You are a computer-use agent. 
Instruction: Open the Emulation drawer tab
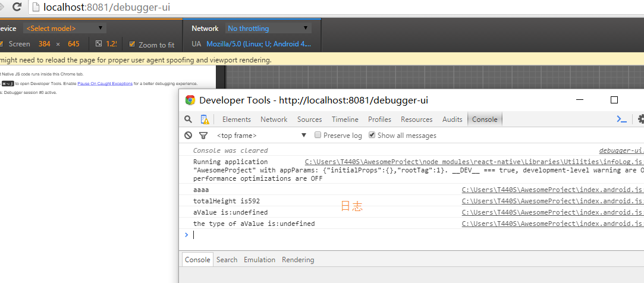tap(259, 260)
